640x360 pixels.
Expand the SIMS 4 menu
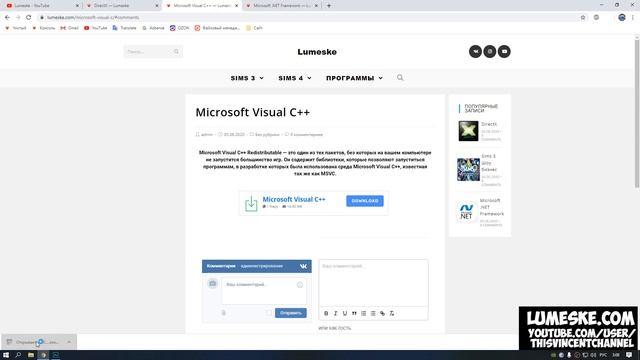click(295, 78)
